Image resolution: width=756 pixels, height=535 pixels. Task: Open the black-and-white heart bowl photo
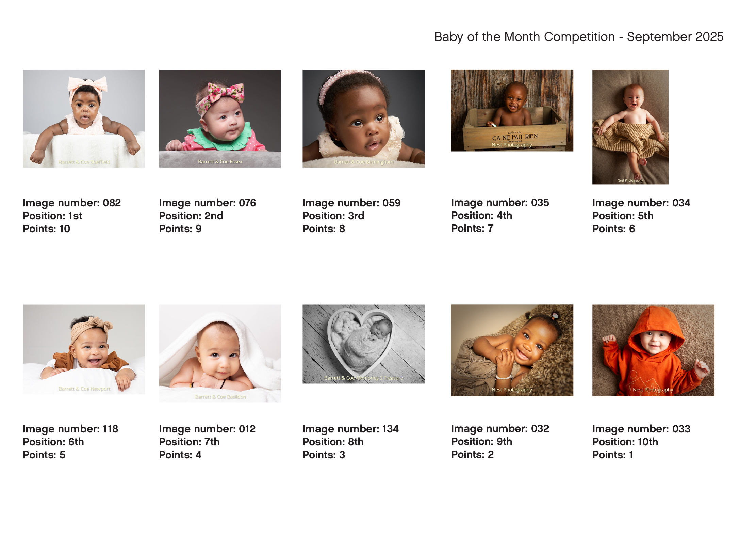pyautogui.click(x=363, y=344)
